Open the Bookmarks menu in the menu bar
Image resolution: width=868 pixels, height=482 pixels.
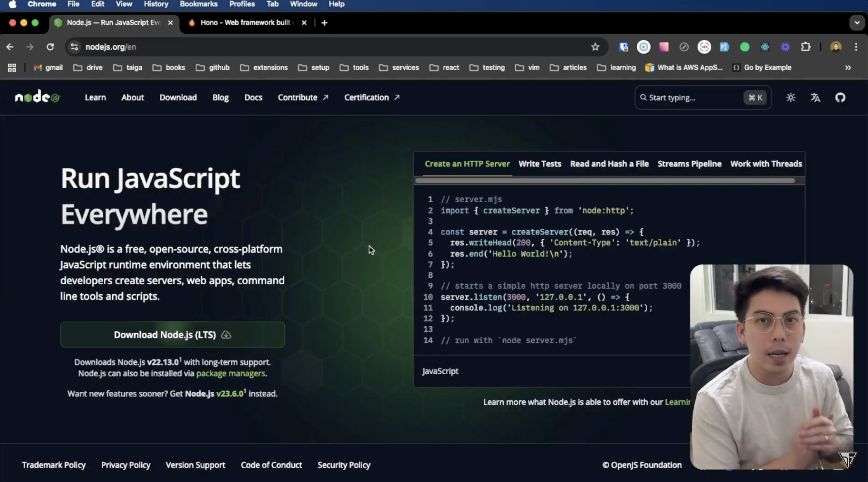(x=198, y=4)
